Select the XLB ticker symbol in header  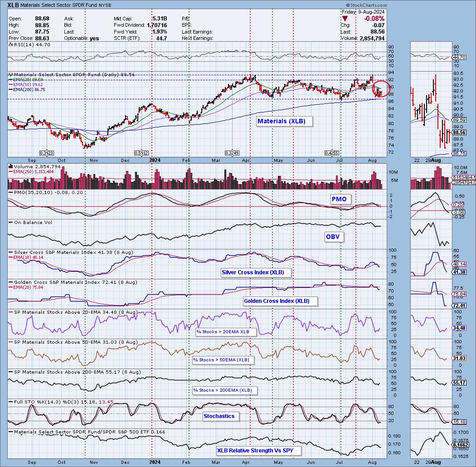pos(12,5)
